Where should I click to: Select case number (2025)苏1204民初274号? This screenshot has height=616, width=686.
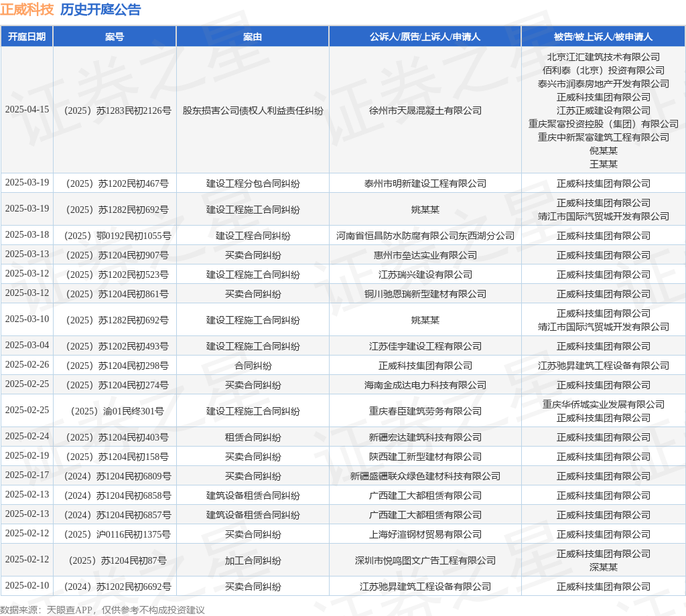(118, 385)
